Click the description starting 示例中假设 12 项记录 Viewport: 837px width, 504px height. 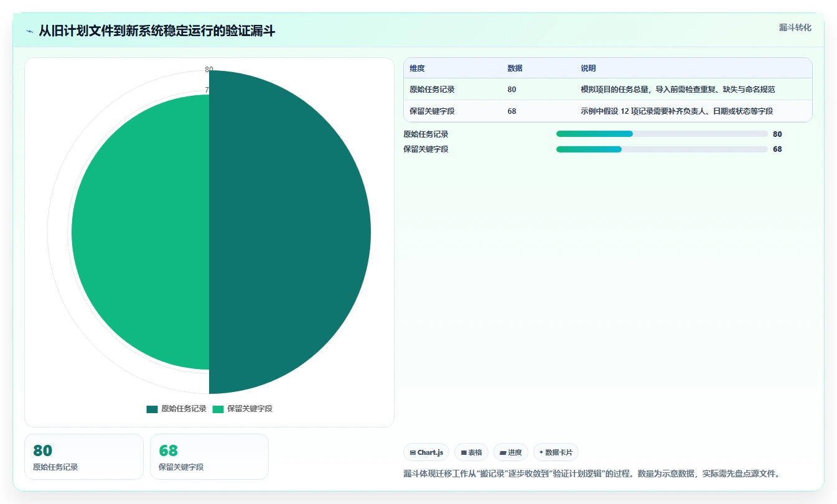point(676,111)
